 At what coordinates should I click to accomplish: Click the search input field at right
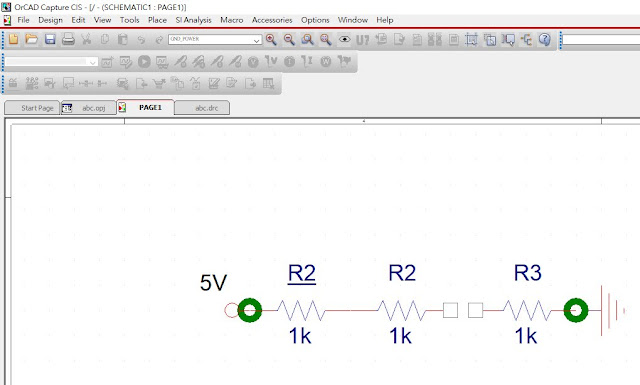click(601, 40)
